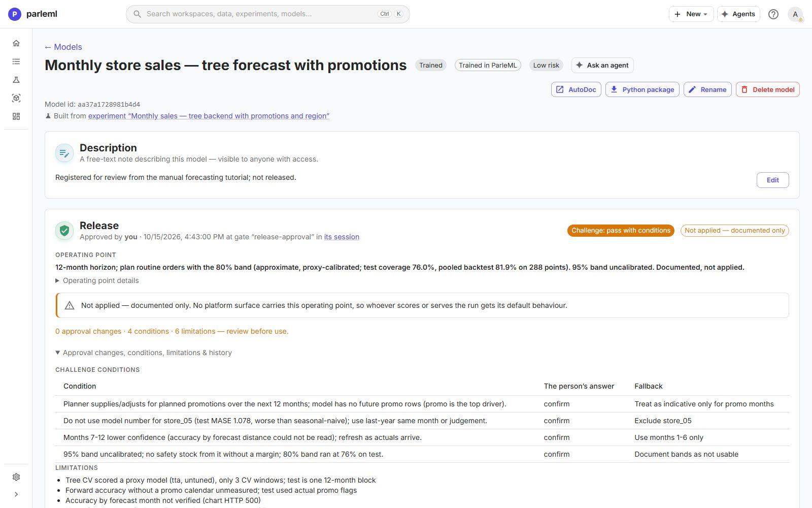Click fallback 'Document bands as not usable'
The width and height of the screenshot is (812, 508).
(x=686, y=454)
